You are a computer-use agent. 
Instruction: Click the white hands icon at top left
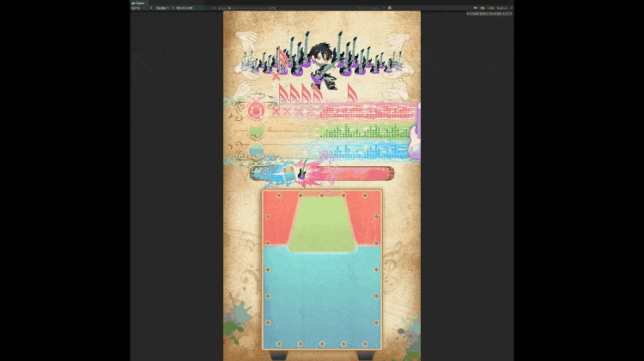click(248, 40)
